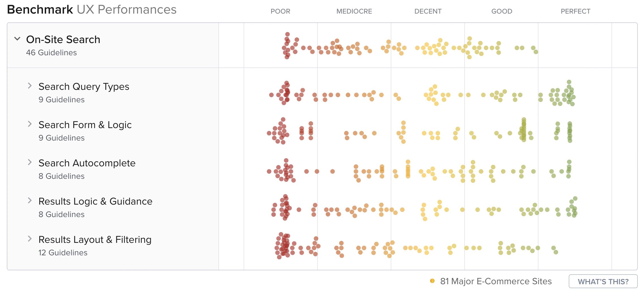Collapse the On-Site Search section chevron
The height and width of the screenshot is (293, 644).
pos(17,39)
